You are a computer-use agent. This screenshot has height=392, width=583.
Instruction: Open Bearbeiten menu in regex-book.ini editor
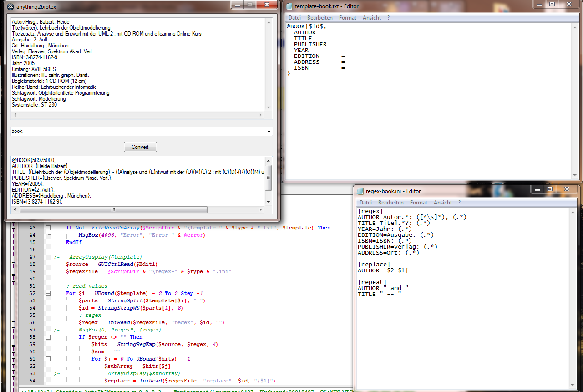[x=390, y=203]
